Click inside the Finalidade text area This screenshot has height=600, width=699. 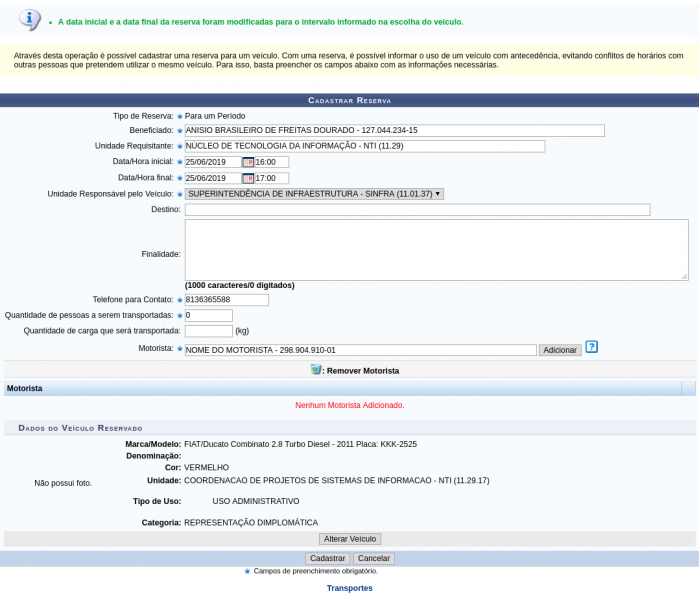(436, 250)
